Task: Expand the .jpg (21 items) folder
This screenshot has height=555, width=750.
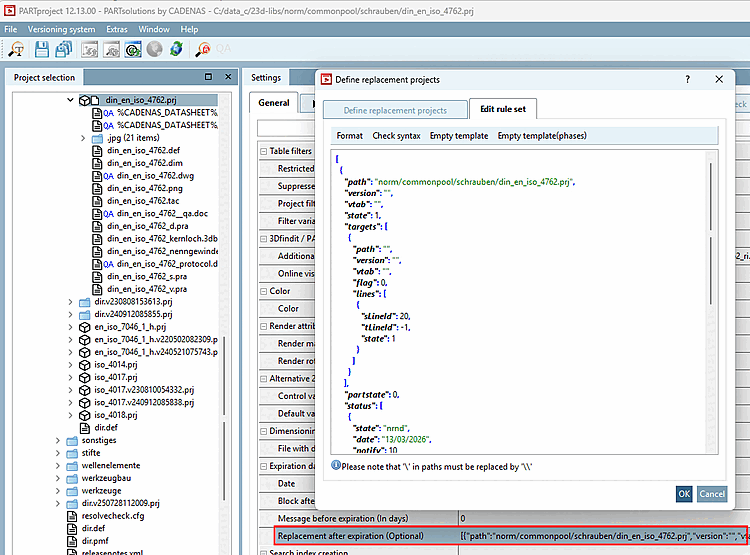Action: pyautogui.click(x=83, y=138)
